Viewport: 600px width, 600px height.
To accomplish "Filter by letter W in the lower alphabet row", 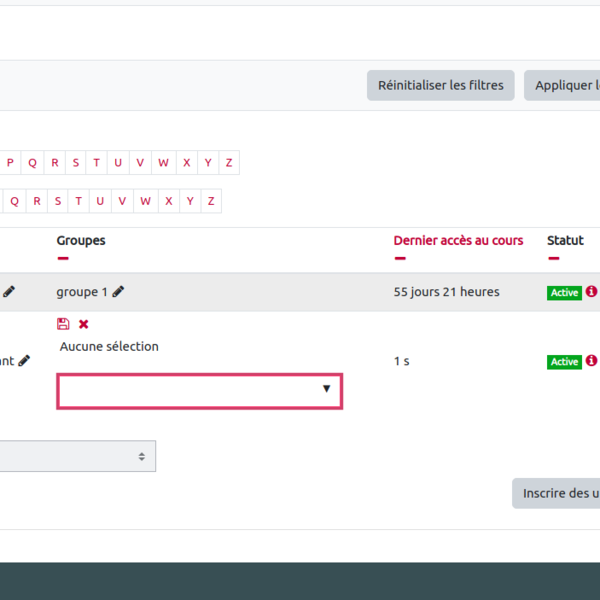I will coord(146,201).
